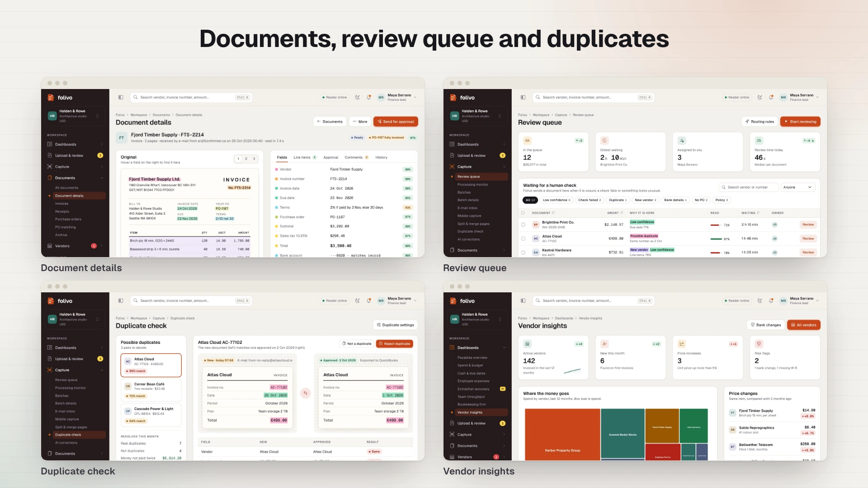Toggle sidebar panel icon in Document details window

tap(121, 97)
